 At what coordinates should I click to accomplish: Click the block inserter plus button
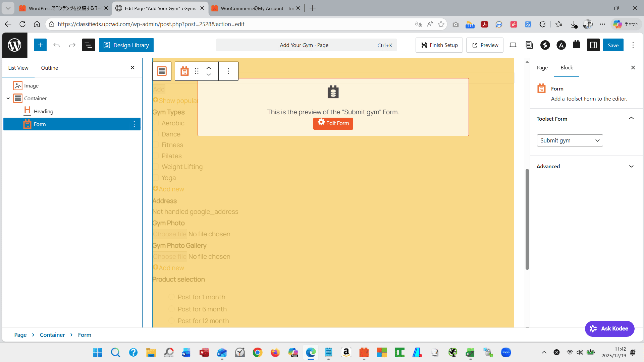pyautogui.click(x=40, y=45)
